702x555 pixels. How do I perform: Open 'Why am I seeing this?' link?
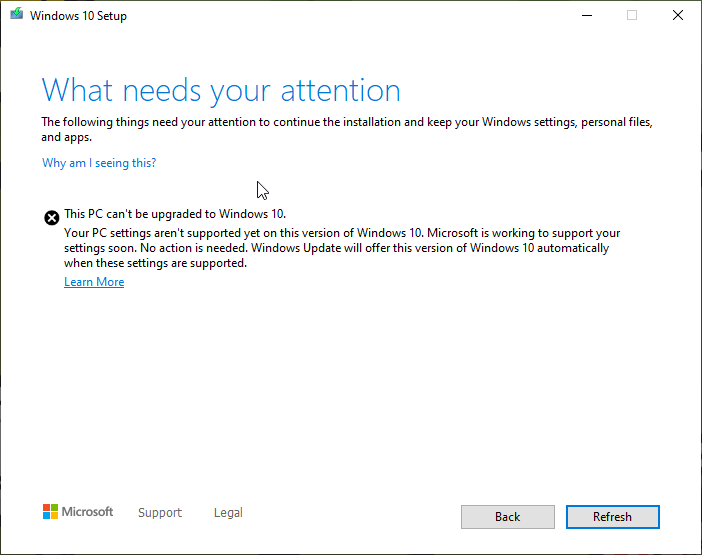tap(99, 163)
